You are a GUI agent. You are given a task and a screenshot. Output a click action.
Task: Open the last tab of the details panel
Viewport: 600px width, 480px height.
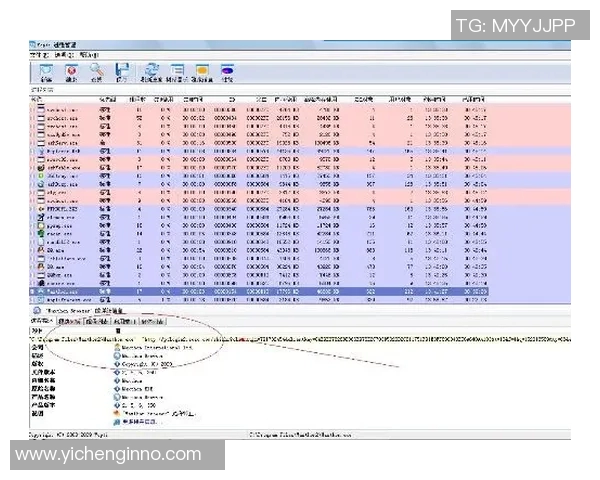(x=153, y=321)
